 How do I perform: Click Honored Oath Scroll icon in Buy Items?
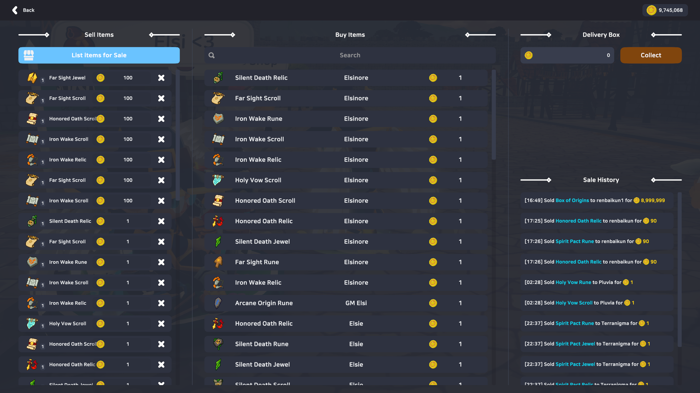(x=218, y=201)
